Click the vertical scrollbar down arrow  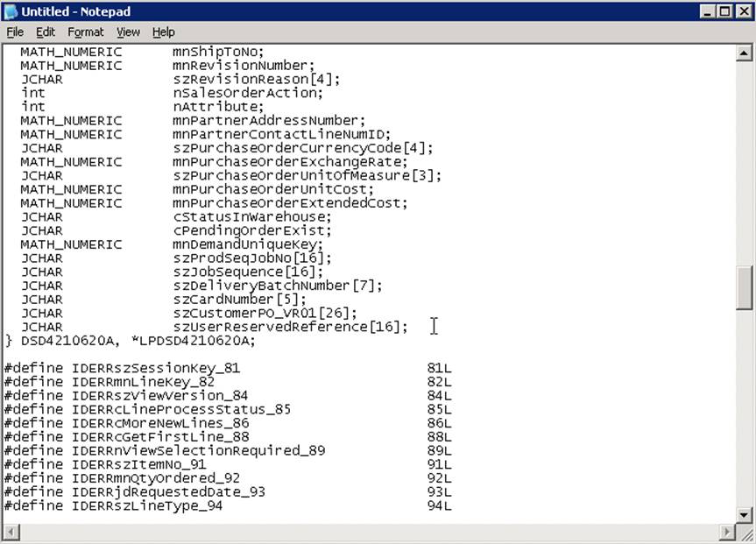click(x=744, y=514)
